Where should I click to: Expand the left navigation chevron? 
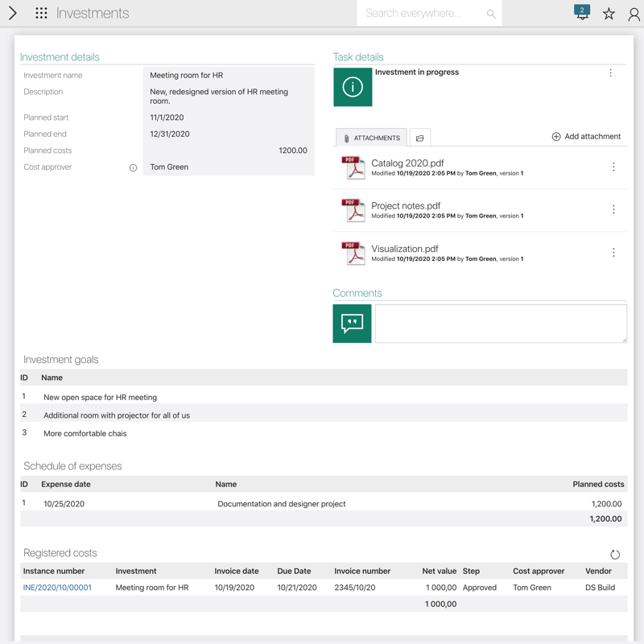click(13, 14)
